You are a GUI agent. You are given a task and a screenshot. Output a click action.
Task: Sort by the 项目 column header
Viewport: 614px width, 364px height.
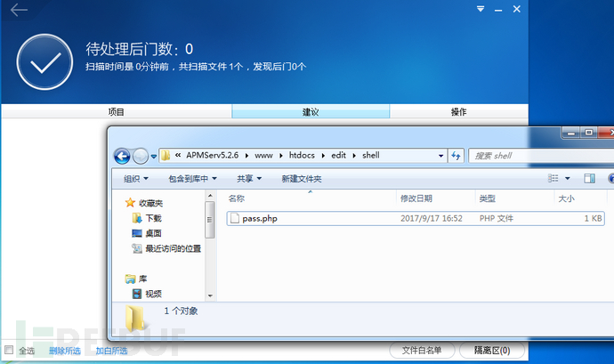pos(117,112)
